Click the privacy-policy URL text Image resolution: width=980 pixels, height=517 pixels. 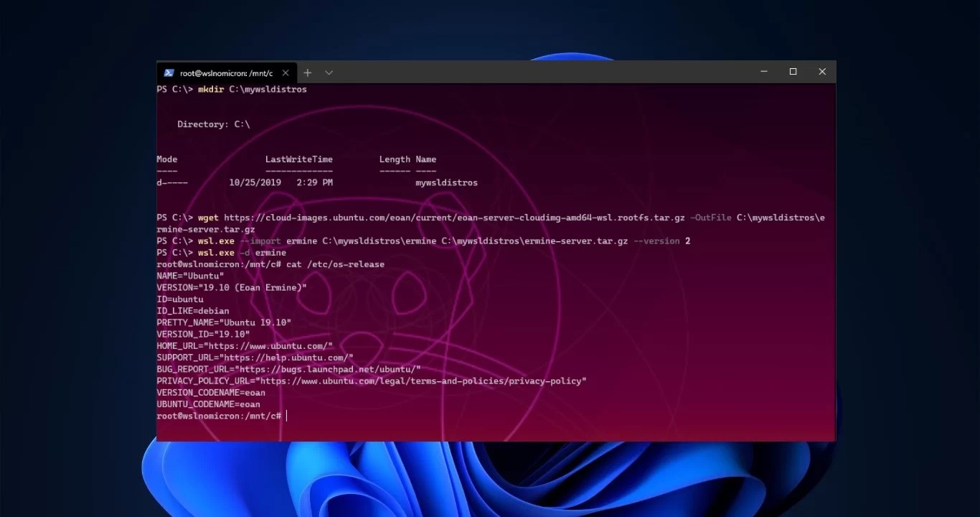coord(371,381)
